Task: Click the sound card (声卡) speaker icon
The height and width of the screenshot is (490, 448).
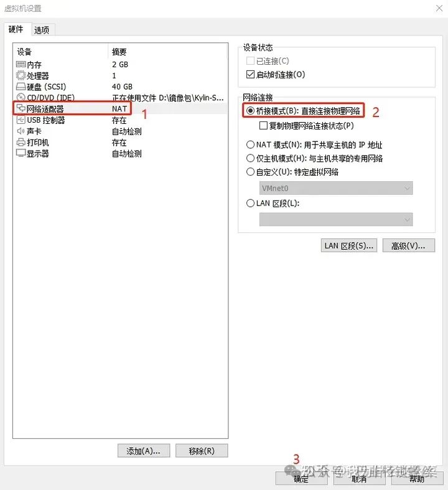Action: point(21,131)
